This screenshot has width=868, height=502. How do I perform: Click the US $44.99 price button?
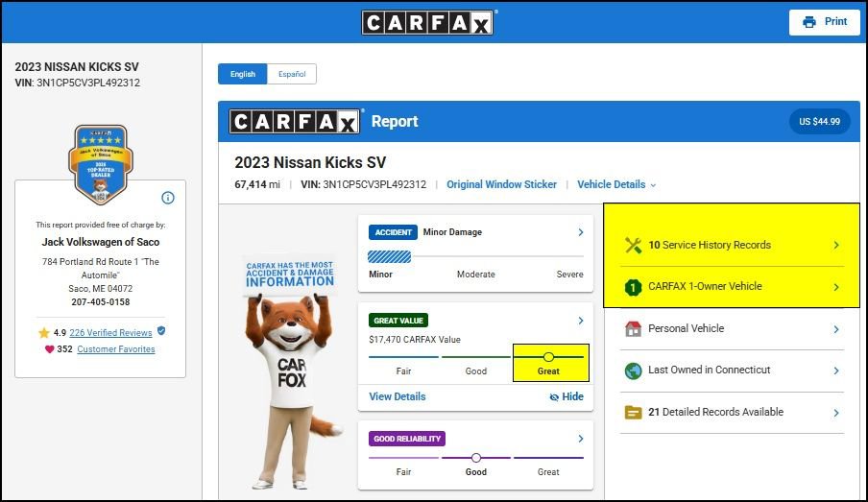[x=819, y=122]
